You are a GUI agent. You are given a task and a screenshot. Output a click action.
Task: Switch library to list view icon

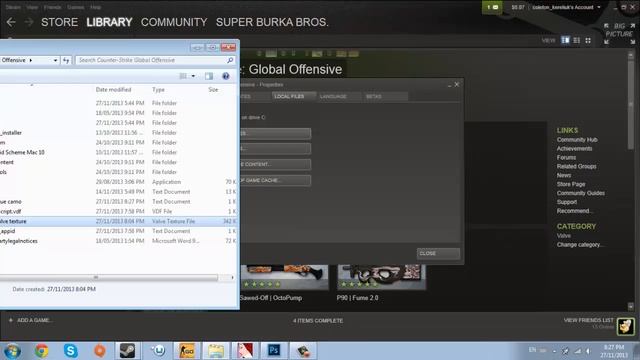pos(577,40)
